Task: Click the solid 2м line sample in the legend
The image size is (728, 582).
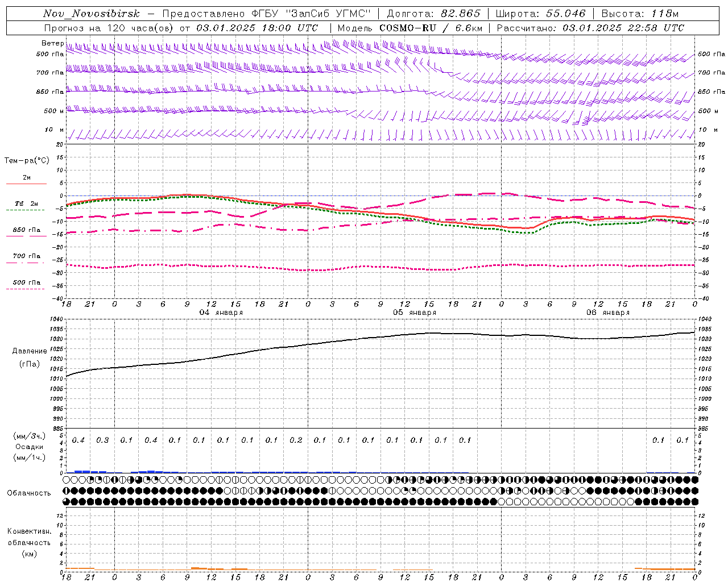Action: (x=26, y=184)
